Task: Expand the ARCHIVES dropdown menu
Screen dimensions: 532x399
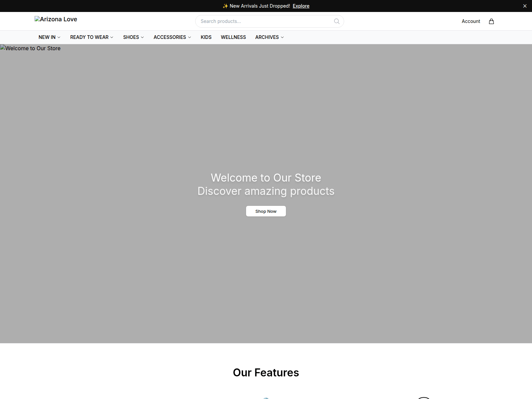Action: coord(270,37)
